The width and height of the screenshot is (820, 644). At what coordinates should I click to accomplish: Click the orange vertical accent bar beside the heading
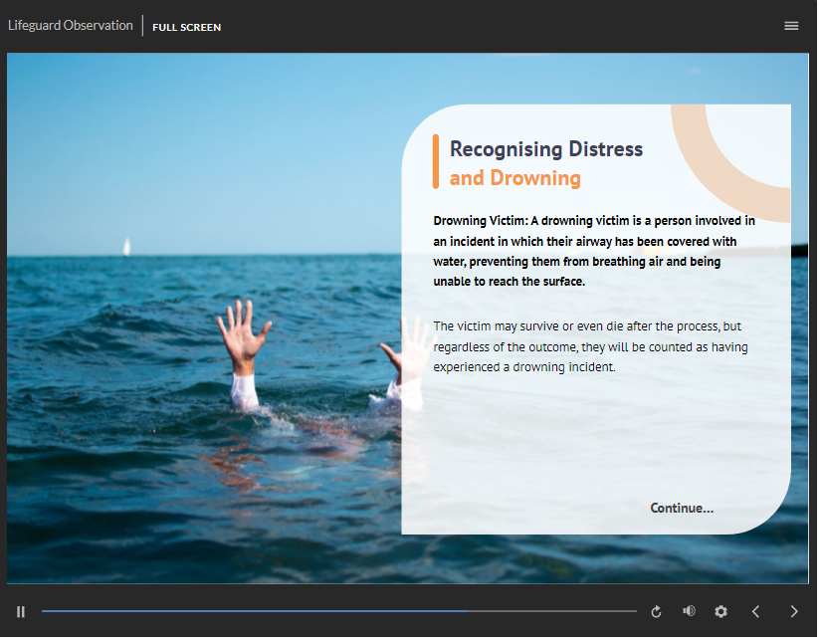click(x=436, y=162)
